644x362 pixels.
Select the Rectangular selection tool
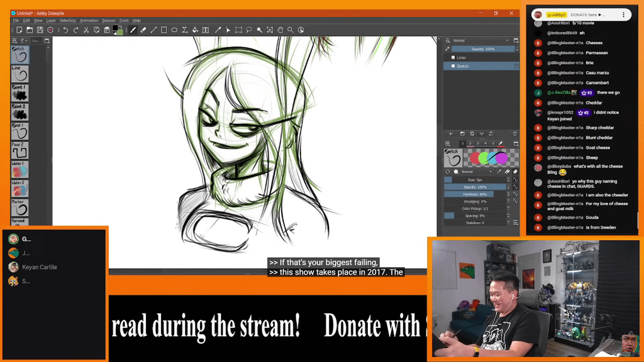click(238, 30)
